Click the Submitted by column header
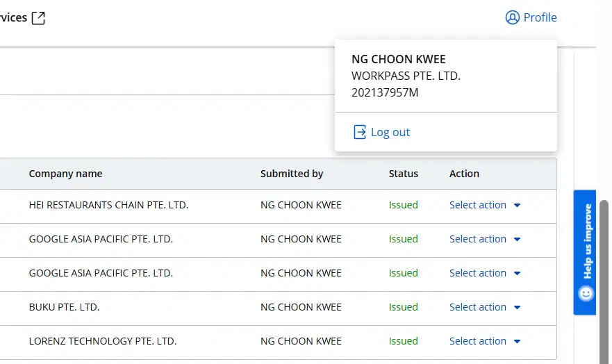Screen dimensions: 612x364 pyautogui.click(x=292, y=174)
